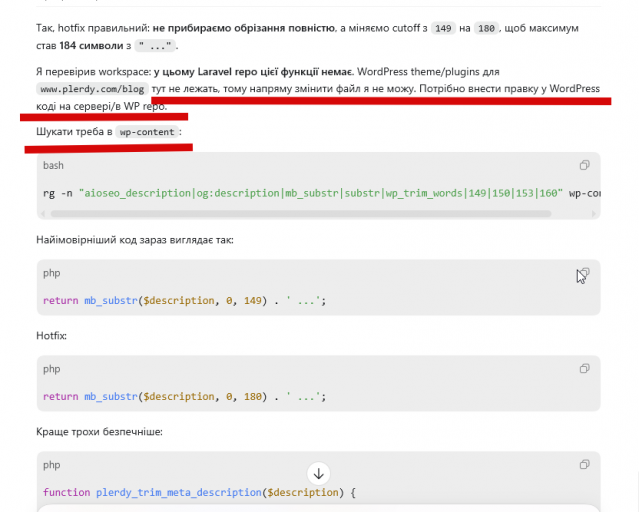Click the bash language label

[x=53, y=166]
